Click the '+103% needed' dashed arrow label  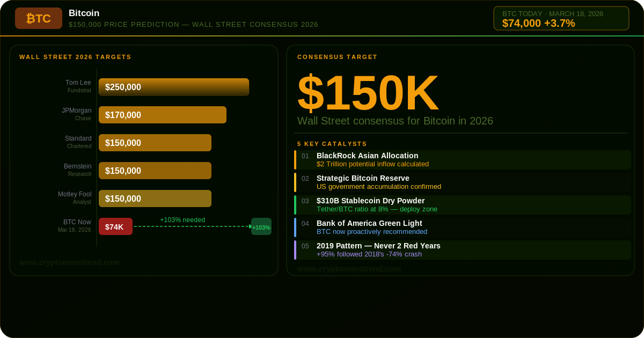click(182, 220)
